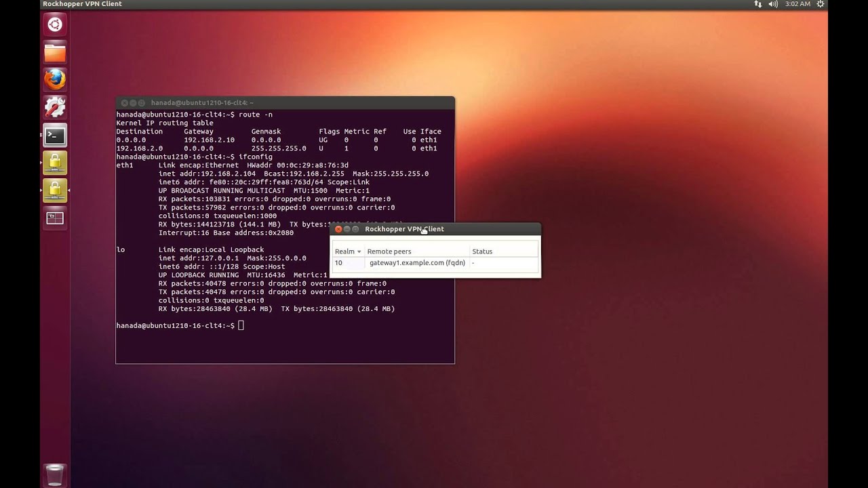This screenshot has width=868, height=488.
Task: Click the terminal window title bar text
Action: click(x=202, y=103)
